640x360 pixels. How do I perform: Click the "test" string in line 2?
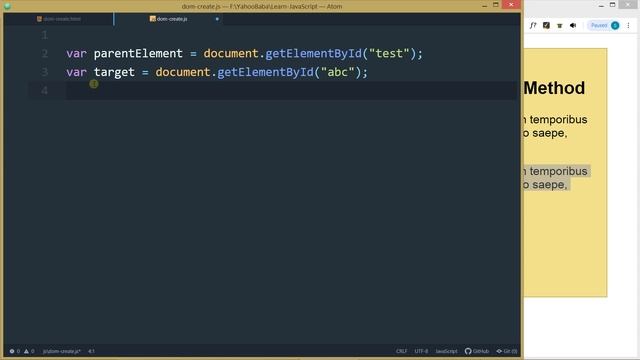[x=389, y=53]
